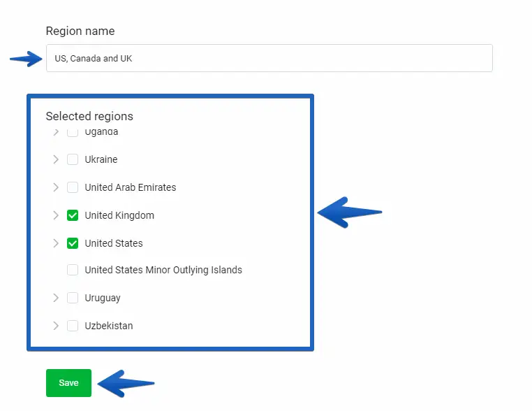Tick United States Minor Outlying Islands checkbox
The image size is (532, 411).
coord(73,270)
